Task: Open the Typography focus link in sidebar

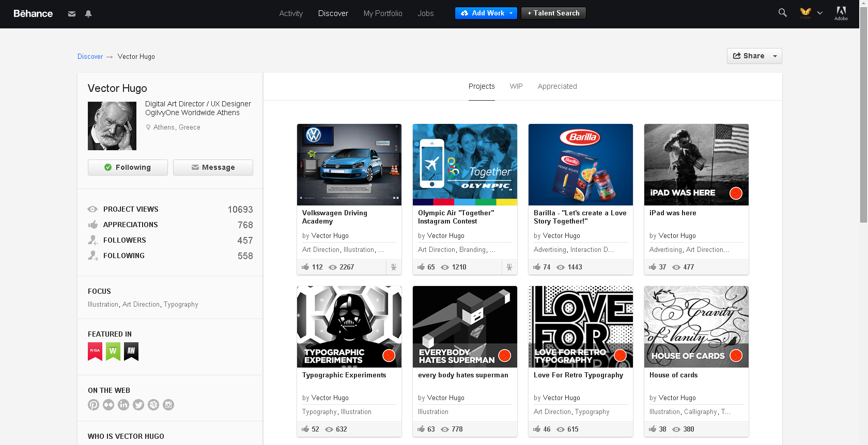Action: pyautogui.click(x=181, y=305)
